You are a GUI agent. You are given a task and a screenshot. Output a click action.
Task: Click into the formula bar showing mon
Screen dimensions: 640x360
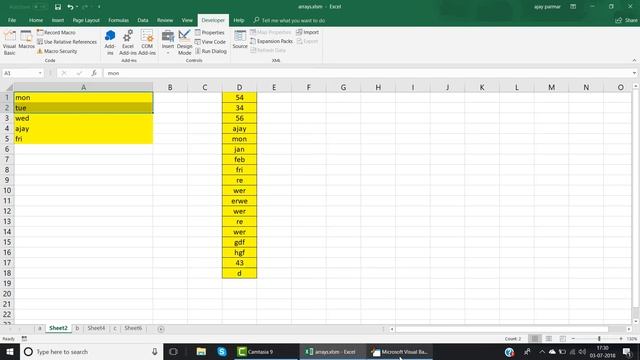pyautogui.click(x=367, y=73)
